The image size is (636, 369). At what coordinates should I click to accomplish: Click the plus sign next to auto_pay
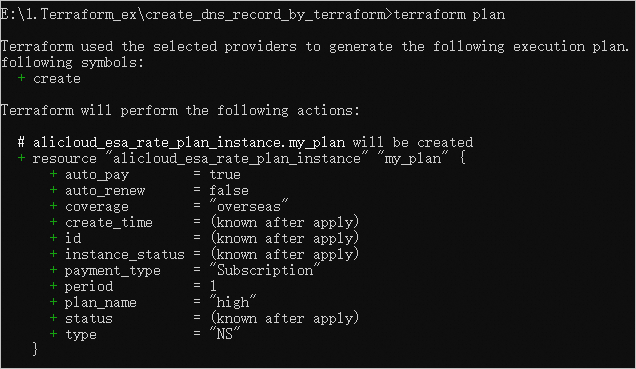pyautogui.click(x=53, y=174)
